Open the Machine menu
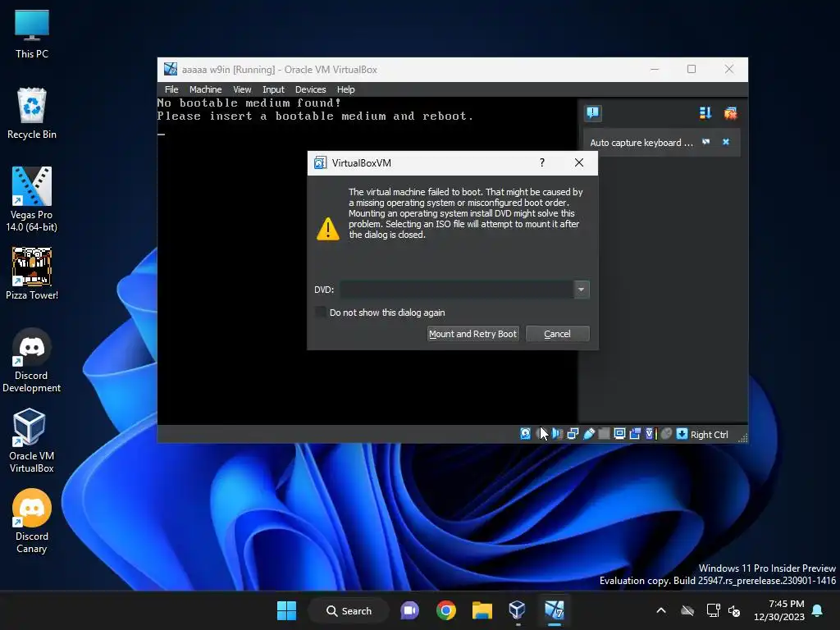The width and height of the screenshot is (840, 630). click(x=205, y=89)
